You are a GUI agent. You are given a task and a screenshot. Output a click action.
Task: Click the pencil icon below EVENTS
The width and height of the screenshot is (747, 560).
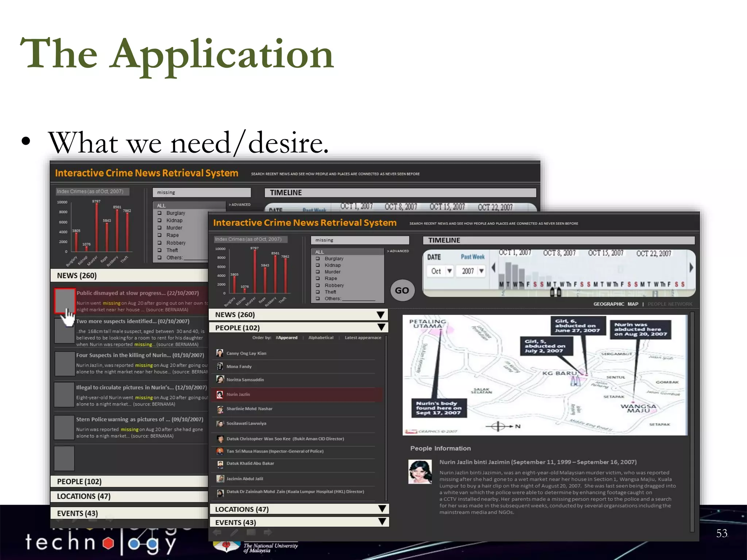click(235, 532)
